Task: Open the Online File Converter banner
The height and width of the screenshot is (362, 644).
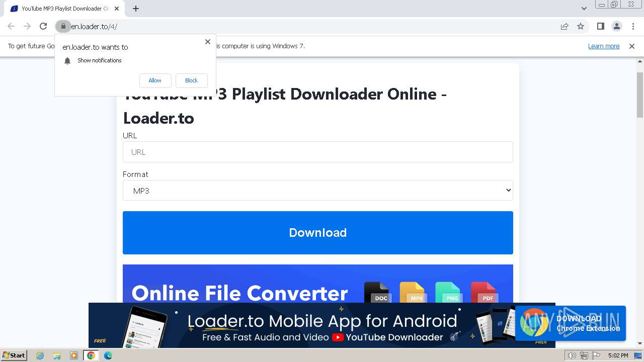Action: point(318,284)
